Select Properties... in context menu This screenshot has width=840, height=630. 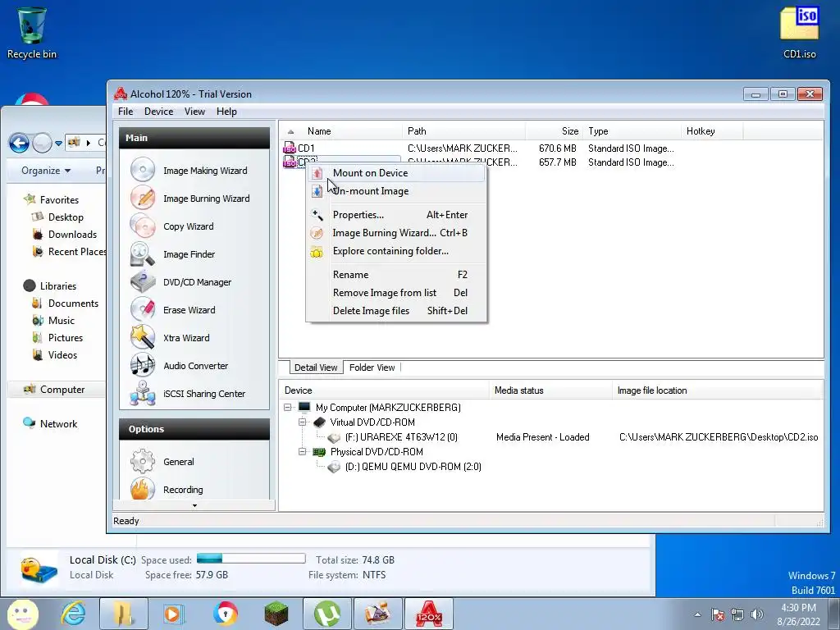coord(396,215)
